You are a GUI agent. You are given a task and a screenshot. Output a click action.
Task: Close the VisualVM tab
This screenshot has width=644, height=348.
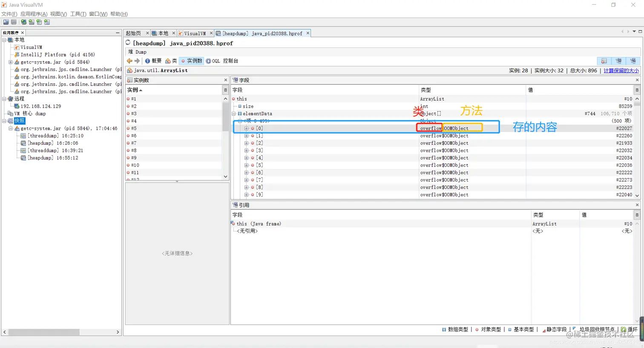[x=211, y=33]
